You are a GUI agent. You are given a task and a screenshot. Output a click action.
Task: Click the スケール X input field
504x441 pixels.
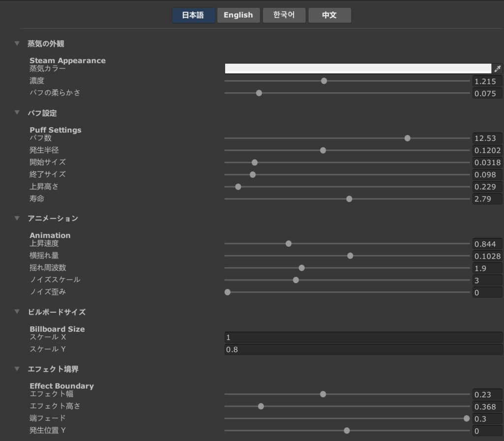click(363, 338)
